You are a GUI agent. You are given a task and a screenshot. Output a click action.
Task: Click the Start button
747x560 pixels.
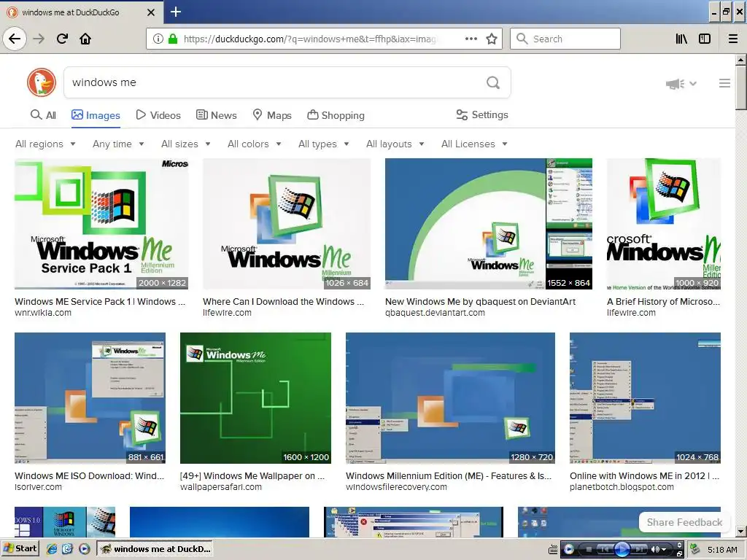[x=20, y=548]
